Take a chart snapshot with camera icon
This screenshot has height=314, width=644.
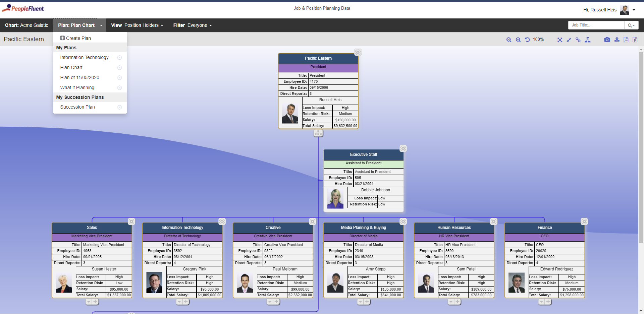click(607, 40)
